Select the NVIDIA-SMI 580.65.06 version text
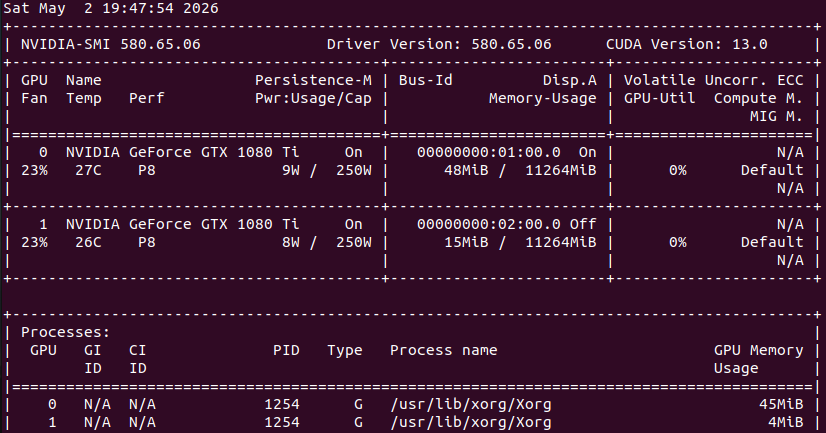 pyautogui.click(x=111, y=44)
